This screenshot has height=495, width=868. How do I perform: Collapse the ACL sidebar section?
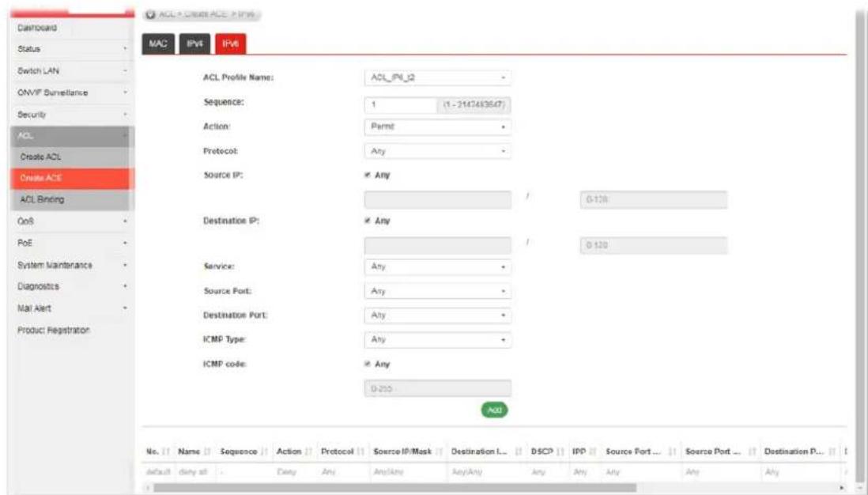71,136
